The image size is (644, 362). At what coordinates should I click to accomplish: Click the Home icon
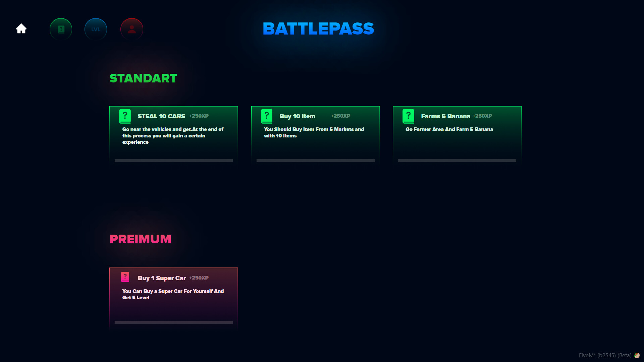pos(21,28)
